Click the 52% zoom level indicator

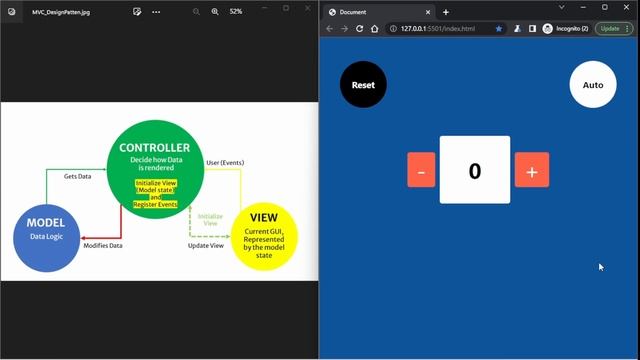tap(236, 12)
